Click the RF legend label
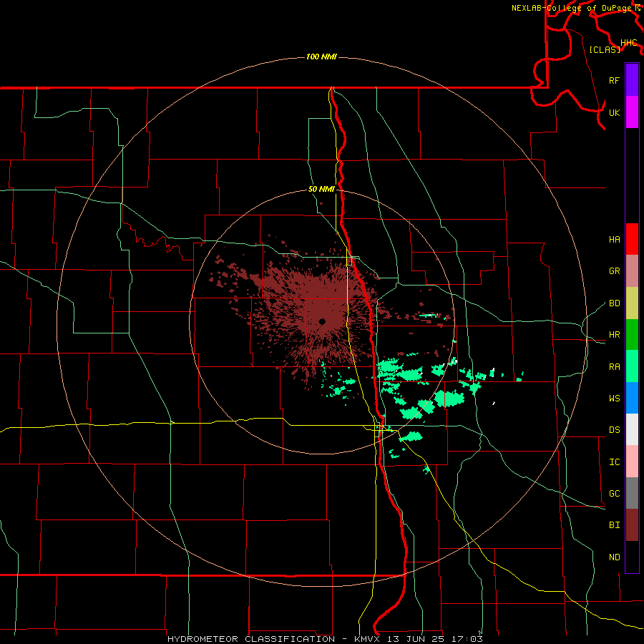The image size is (644, 644). [614, 80]
